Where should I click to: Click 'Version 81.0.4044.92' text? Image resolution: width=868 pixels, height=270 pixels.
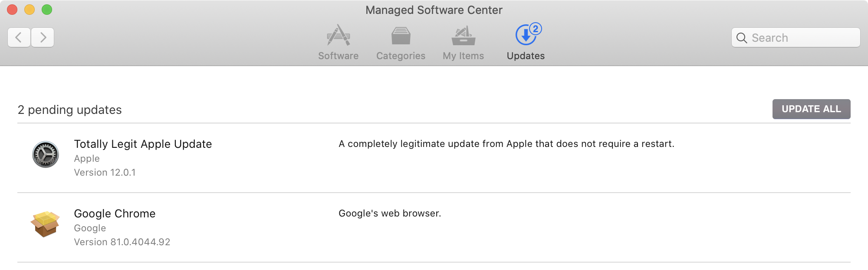point(122,242)
